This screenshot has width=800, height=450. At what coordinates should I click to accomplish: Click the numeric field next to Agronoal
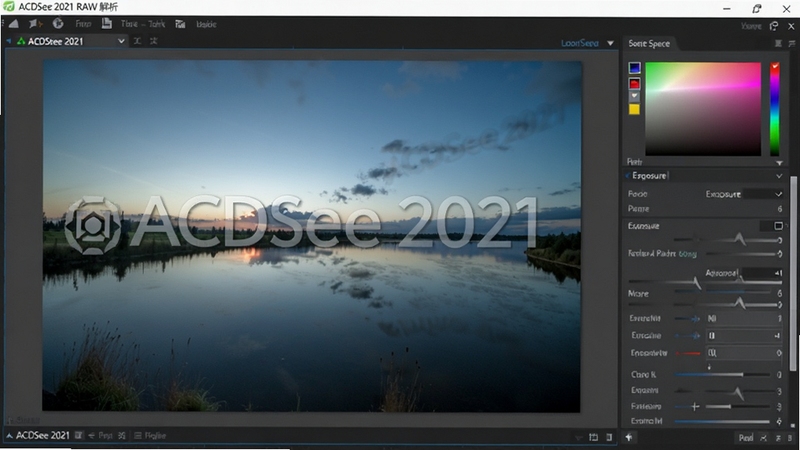[762, 273]
